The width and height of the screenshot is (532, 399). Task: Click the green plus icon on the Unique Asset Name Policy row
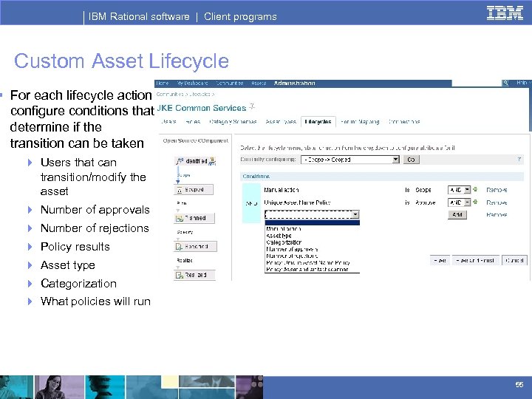pos(475,202)
